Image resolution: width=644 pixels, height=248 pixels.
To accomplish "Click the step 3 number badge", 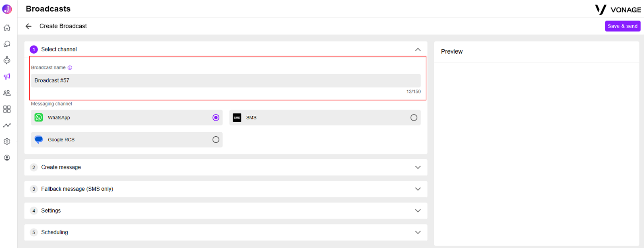I will 34,189.
